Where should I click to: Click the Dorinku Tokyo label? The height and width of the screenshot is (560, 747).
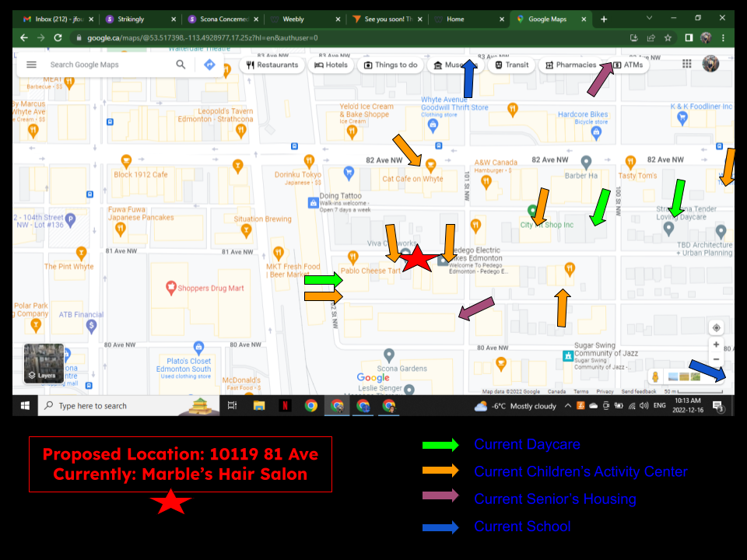pos(298,174)
